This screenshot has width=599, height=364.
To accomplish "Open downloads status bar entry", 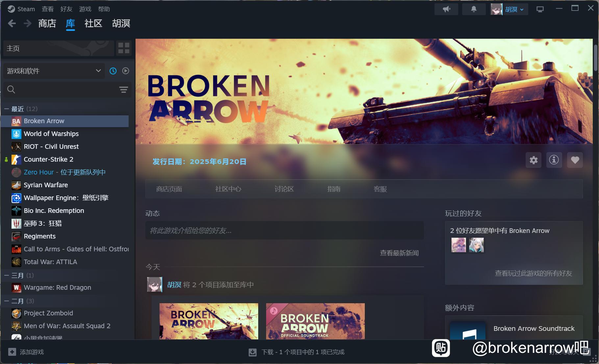I will [x=296, y=352].
